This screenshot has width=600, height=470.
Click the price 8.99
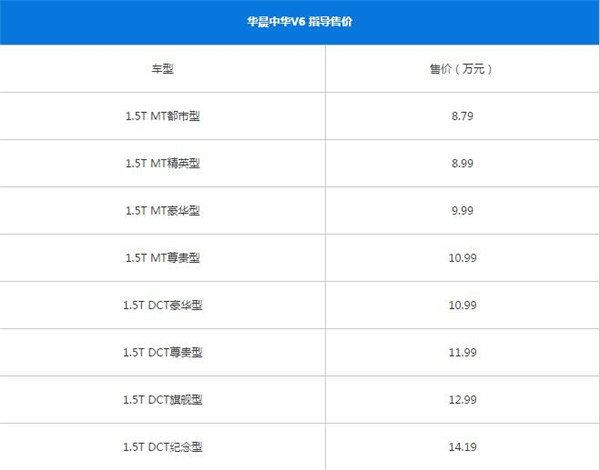pyautogui.click(x=462, y=163)
